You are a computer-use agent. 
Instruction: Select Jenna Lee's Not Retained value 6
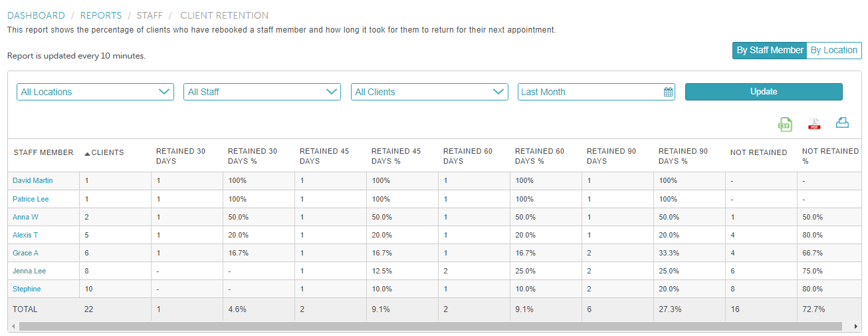pyautogui.click(x=732, y=271)
